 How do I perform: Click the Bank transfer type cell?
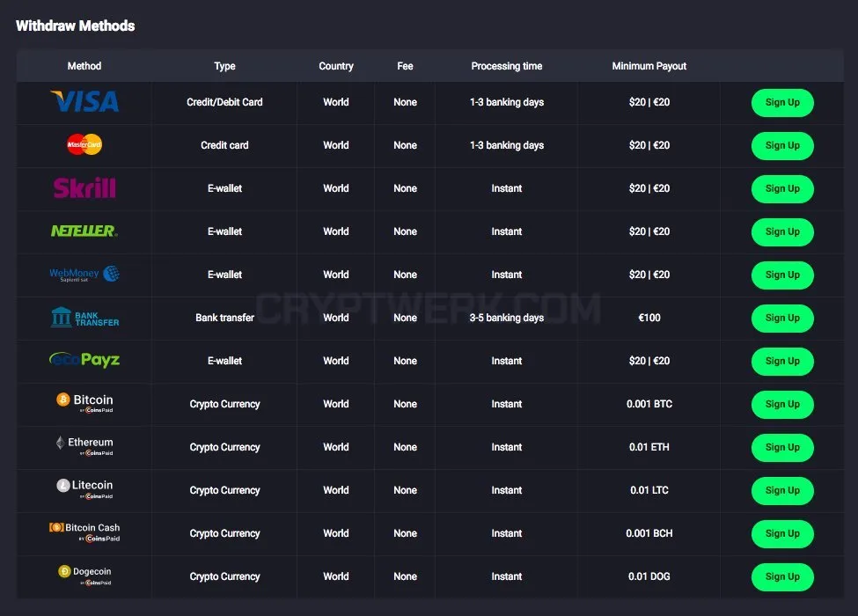click(x=224, y=318)
